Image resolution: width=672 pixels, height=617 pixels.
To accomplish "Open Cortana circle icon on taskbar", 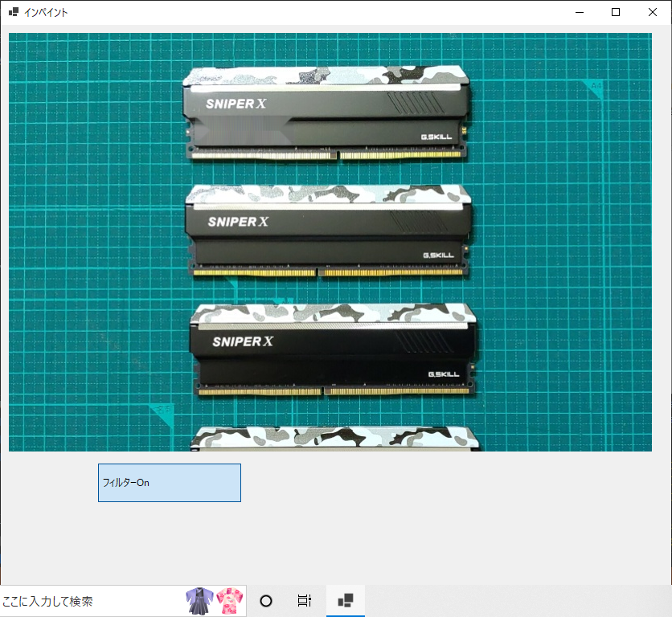I will click(x=266, y=601).
